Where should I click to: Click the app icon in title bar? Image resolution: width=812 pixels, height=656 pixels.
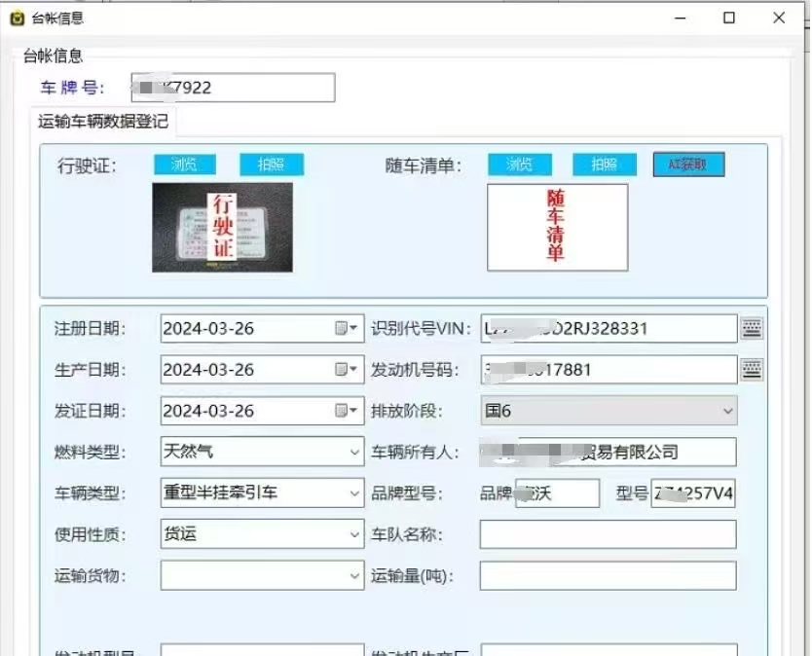pos(17,18)
